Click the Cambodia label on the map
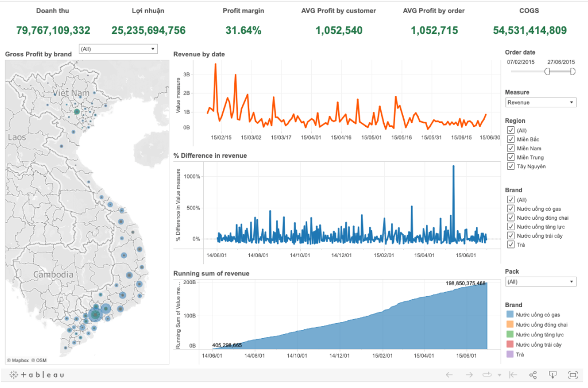This screenshot has height=388, width=588. tap(53, 274)
